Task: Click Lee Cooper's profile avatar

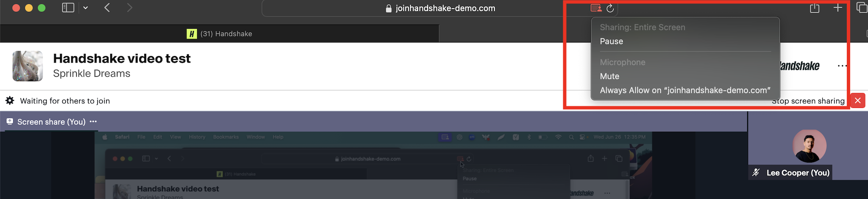Action: 810,146
